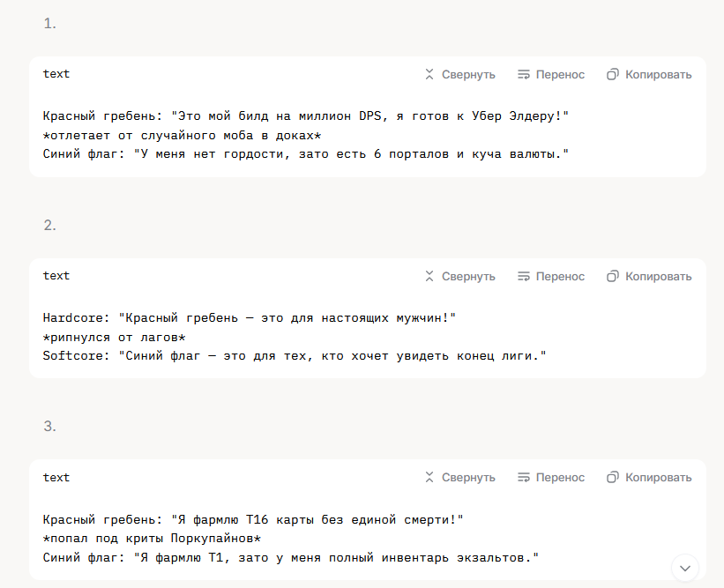Collapse the third code block via Свернуть
This screenshot has height=588, width=724.
[x=460, y=477]
